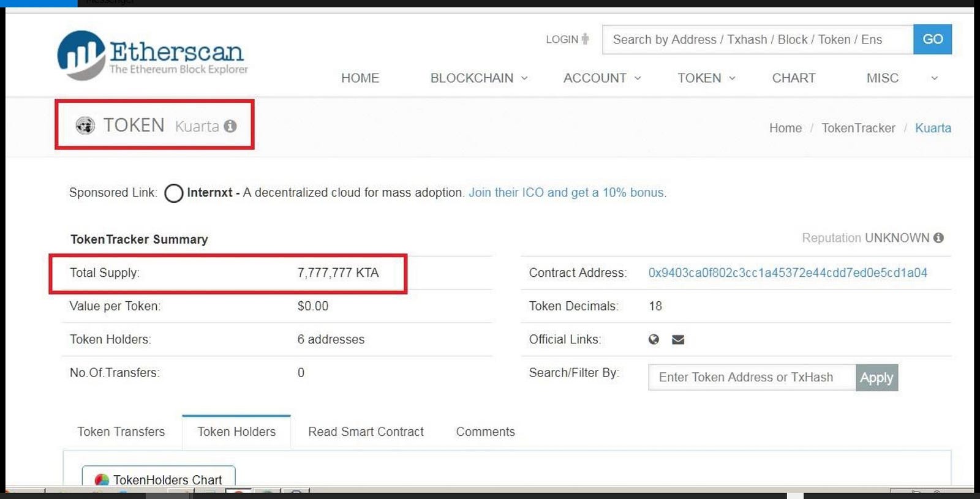Click the LOGIN link
This screenshot has height=499, width=980.
[562, 39]
